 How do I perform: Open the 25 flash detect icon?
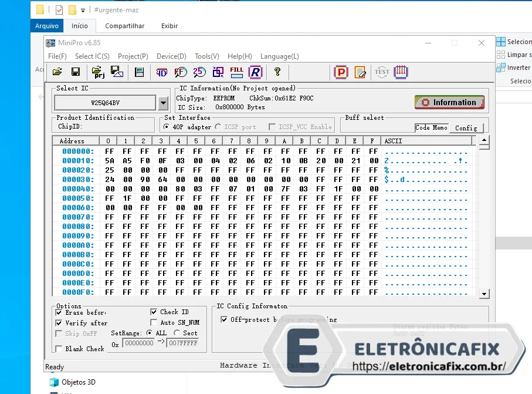point(199,72)
